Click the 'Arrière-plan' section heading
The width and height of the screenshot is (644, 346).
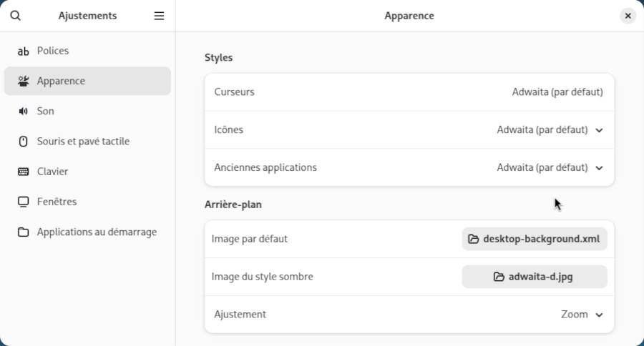[233, 204]
